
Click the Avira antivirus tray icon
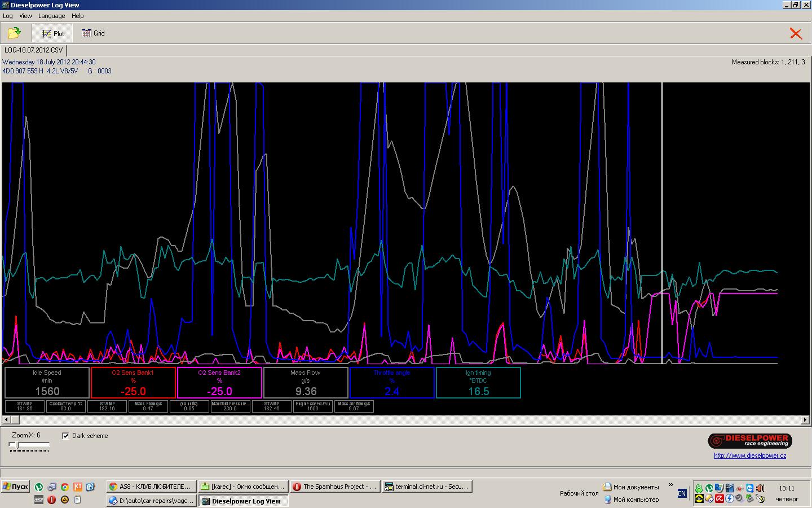pyautogui.click(x=720, y=498)
